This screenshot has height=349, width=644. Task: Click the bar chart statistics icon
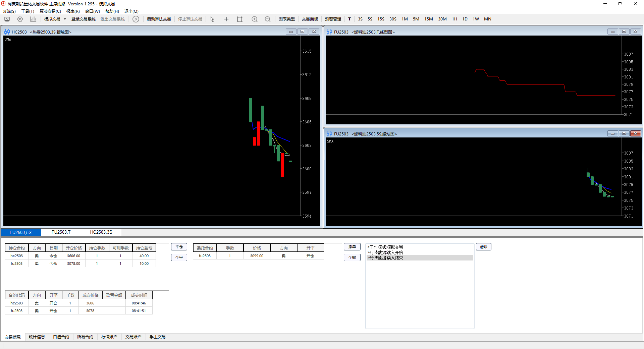33,19
